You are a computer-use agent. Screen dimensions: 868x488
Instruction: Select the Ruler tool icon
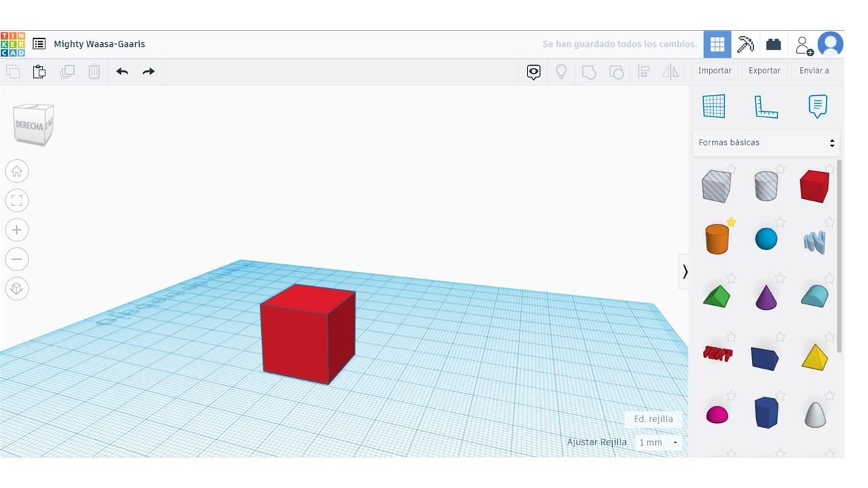[766, 107]
